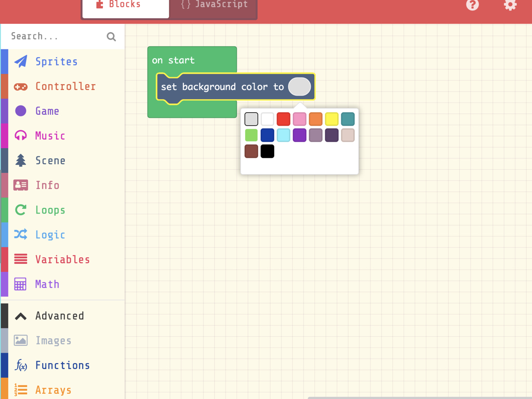Image resolution: width=532 pixels, height=399 pixels.
Task: Click the Advanced label
Action: pyautogui.click(x=59, y=316)
